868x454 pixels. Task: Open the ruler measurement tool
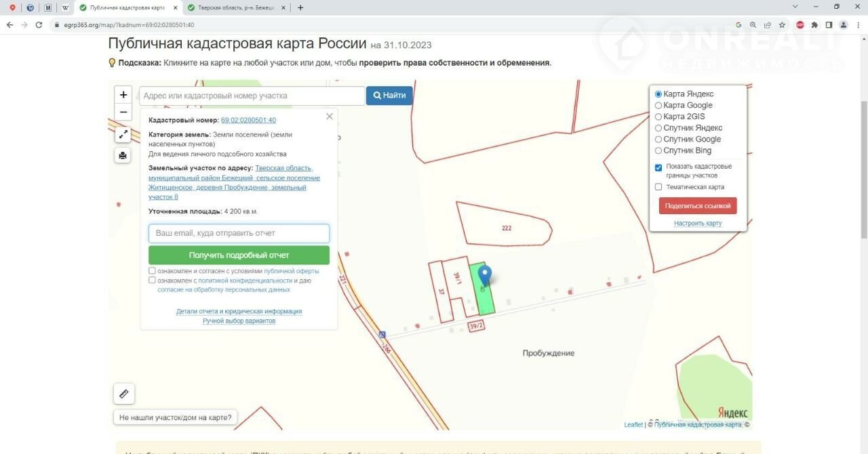pos(123,394)
